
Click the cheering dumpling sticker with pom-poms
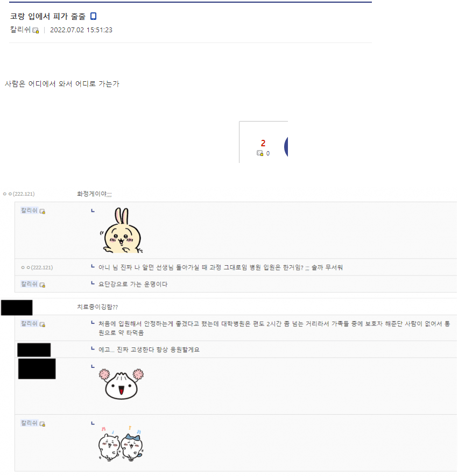click(121, 383)
